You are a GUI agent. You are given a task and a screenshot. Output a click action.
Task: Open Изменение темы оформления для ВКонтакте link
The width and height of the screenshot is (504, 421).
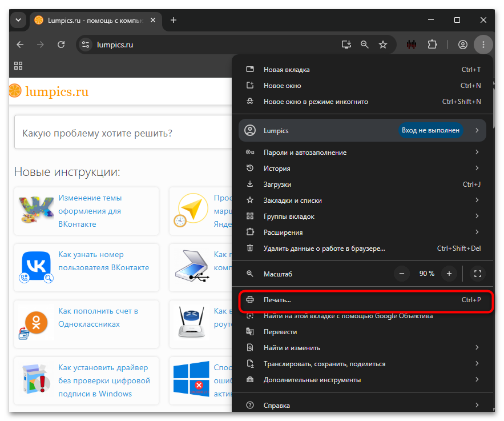click(90, 211)
